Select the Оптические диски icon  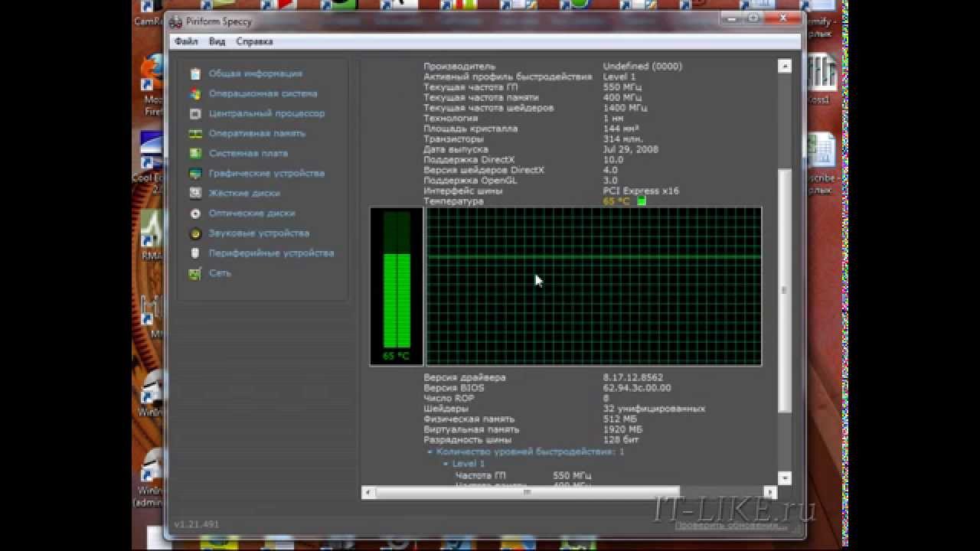pos(195,213)
